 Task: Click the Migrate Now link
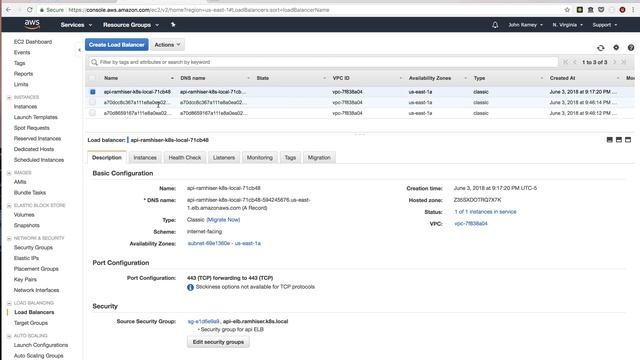point(223,220)
